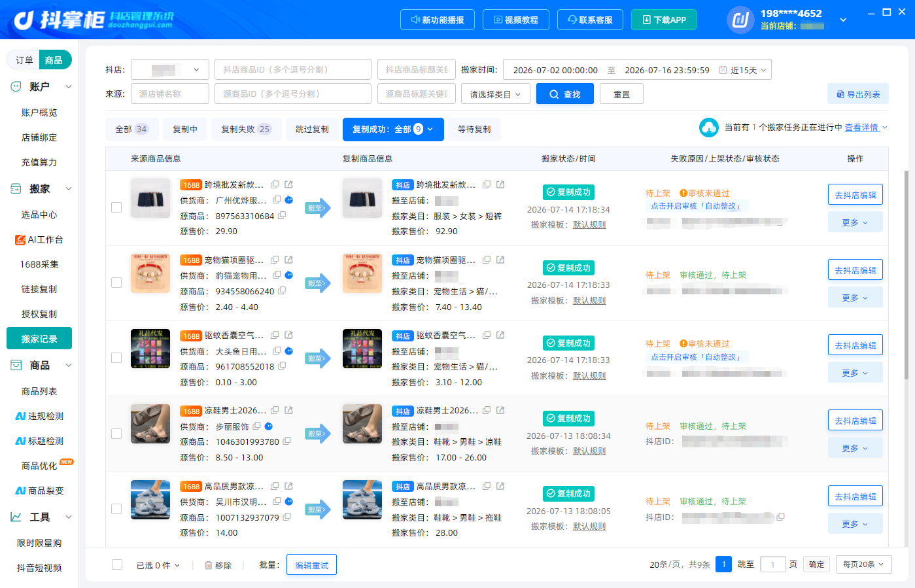Open AI 违规检测 in the sidebar

point(39,416)
